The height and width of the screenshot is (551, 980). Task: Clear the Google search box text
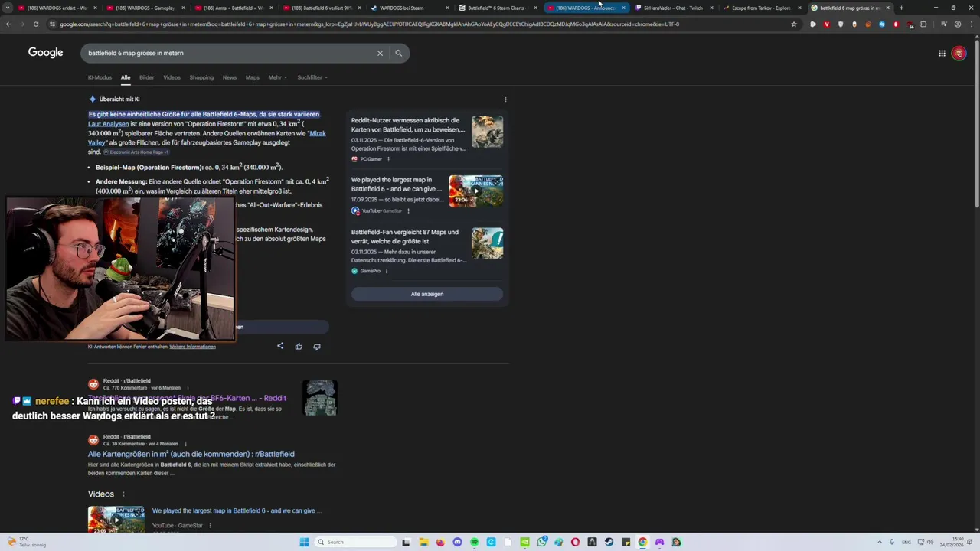point(380,53)
